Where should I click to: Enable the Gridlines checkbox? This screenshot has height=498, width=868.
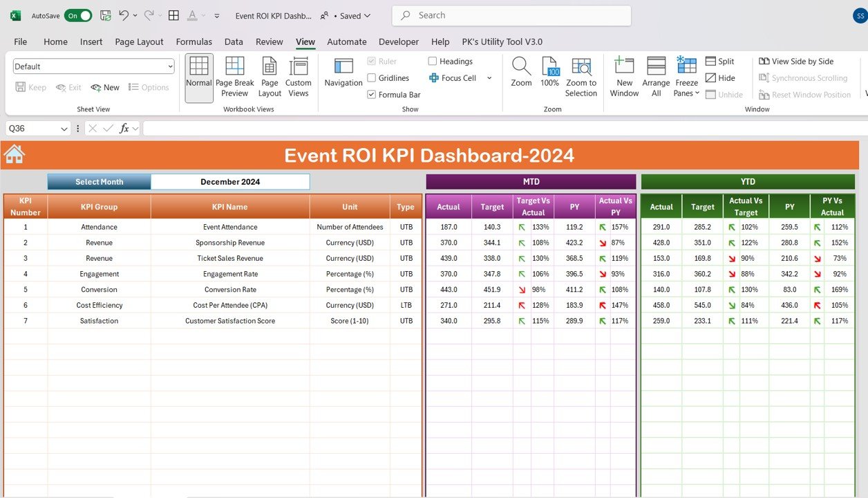coord(372,78)
